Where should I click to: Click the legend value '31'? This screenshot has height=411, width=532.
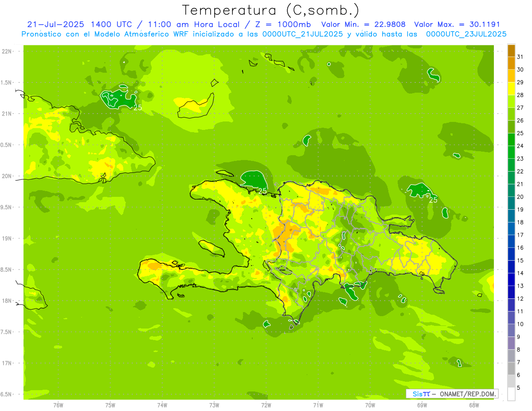(x=520, y=57)
